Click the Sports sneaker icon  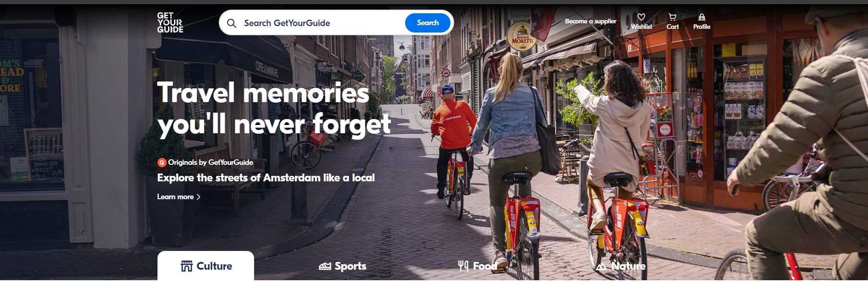(x=325, y=266)
